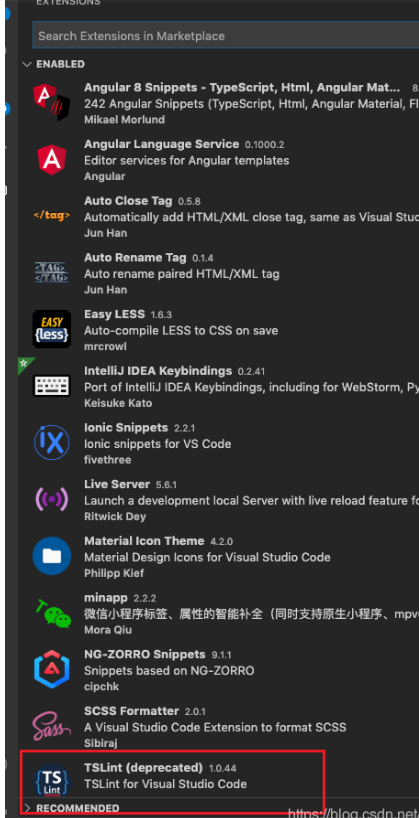The width and height of the screenshot is (419, 818).
Task: Click the SCSS Formatter Sass logo
Action: click(x=52, y=726)
